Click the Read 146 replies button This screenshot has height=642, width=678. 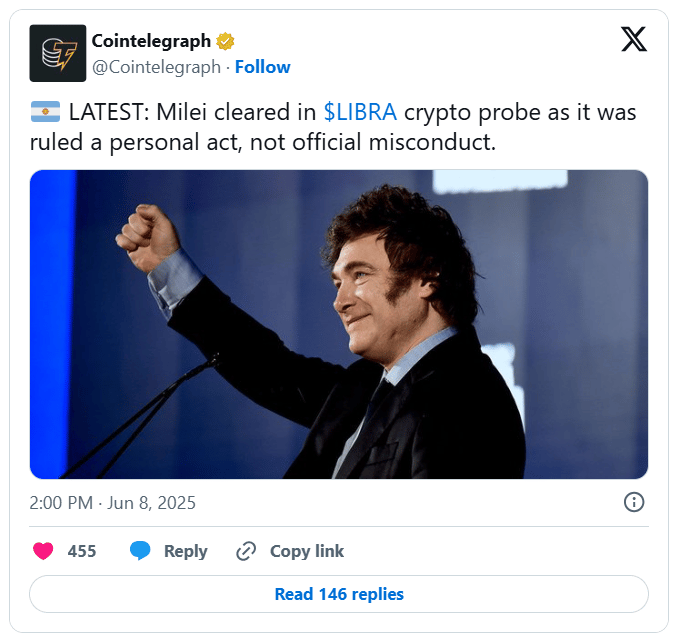[x=339, y=594]
